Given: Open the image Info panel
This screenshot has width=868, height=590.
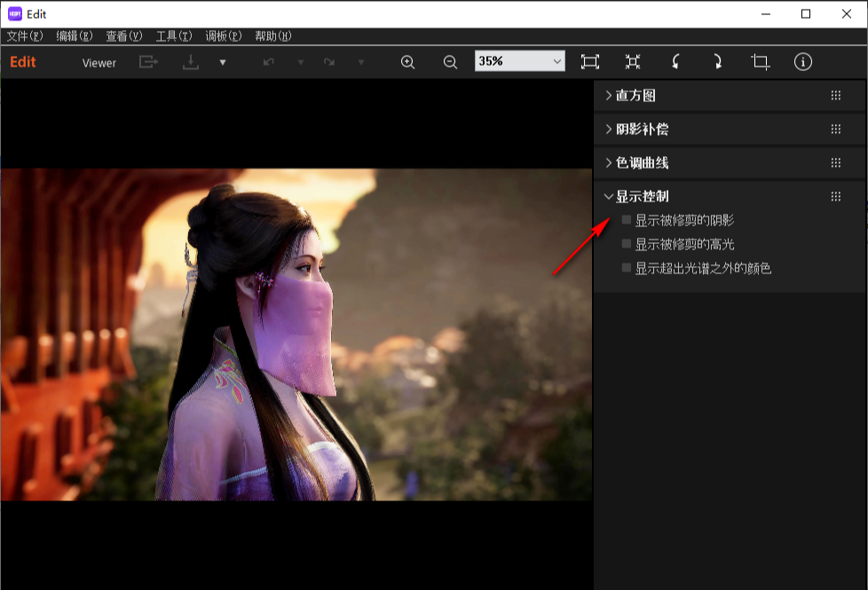Looking at the screenshot, I should (803, 62).
